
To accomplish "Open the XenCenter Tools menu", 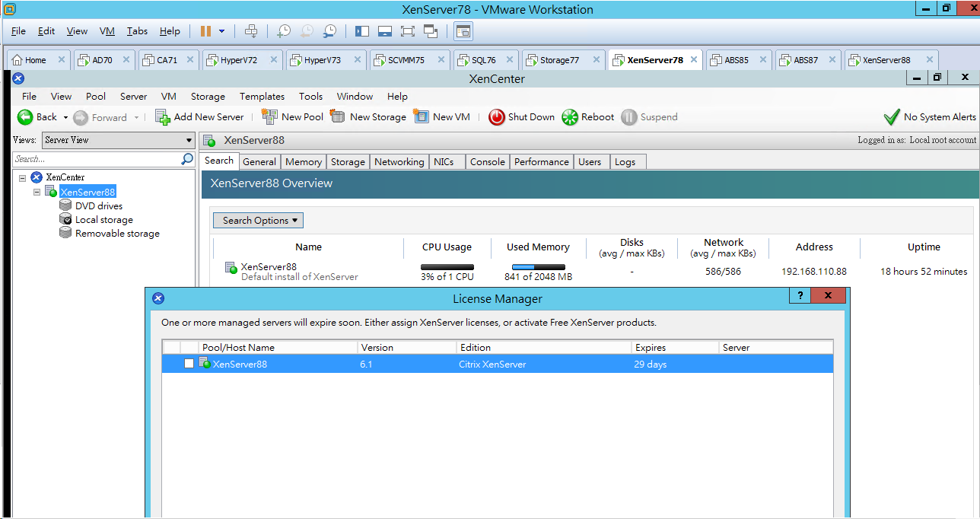I will pyautogui.click(x=311, y=97).
